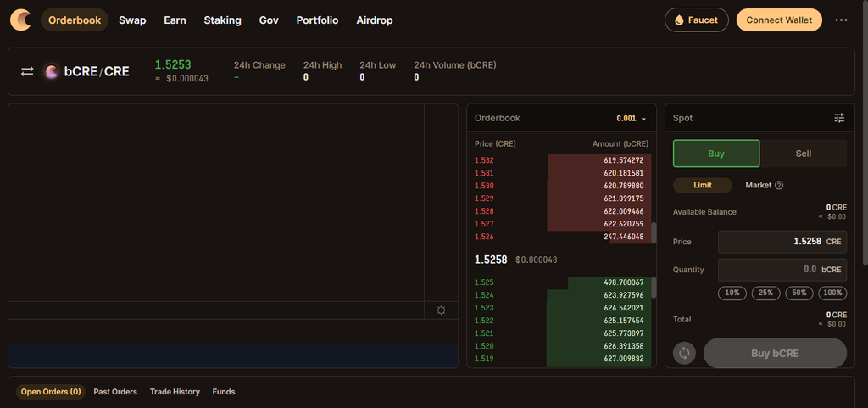Go to Earn page
Screen dimensions: 868x408
[x=175, y=20]
